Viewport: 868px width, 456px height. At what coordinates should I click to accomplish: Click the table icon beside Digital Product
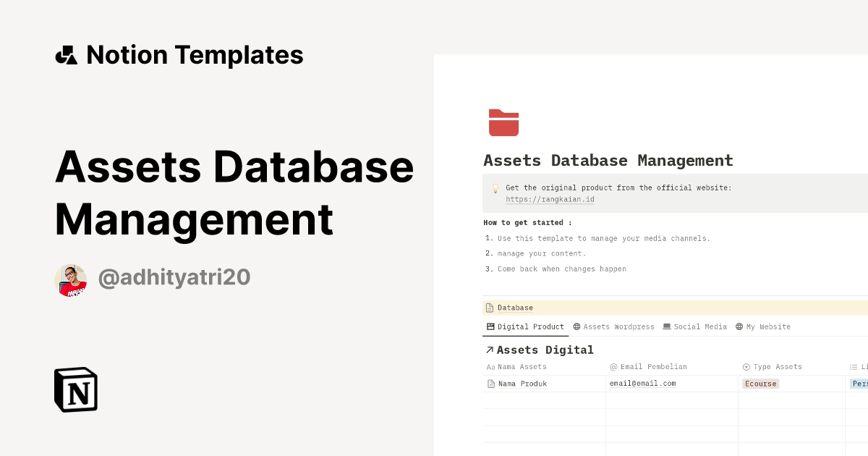[x=490, y=326]
